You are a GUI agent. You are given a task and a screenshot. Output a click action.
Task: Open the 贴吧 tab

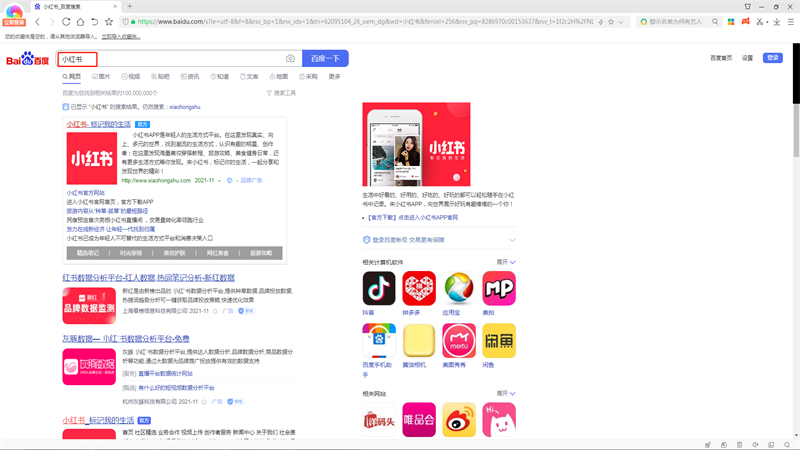pyautogui.click(x=160, y=77)
